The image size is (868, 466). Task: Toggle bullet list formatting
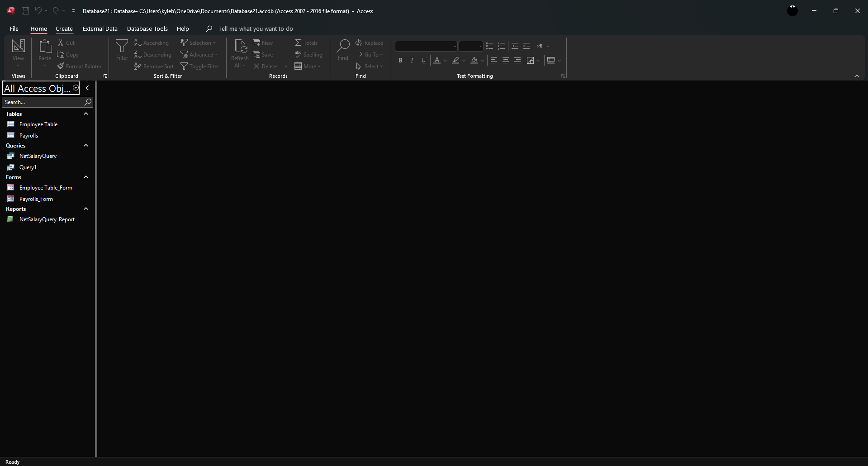pyautogui.click(x=489, y=46)
